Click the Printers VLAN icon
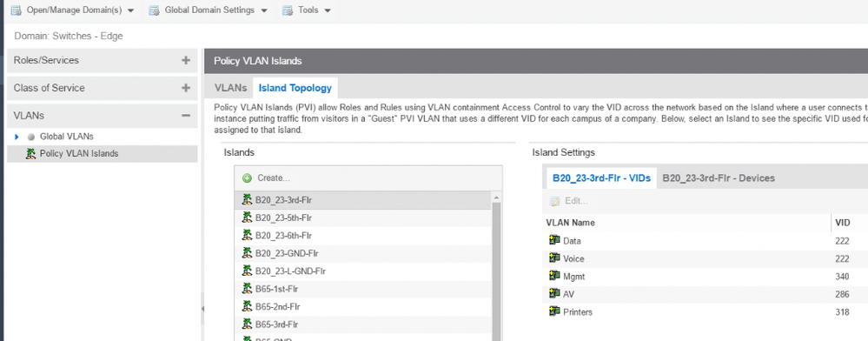Image resolution: width=868 pixels, height=341 pixels. pyautogui.click(x=554, y=311)
